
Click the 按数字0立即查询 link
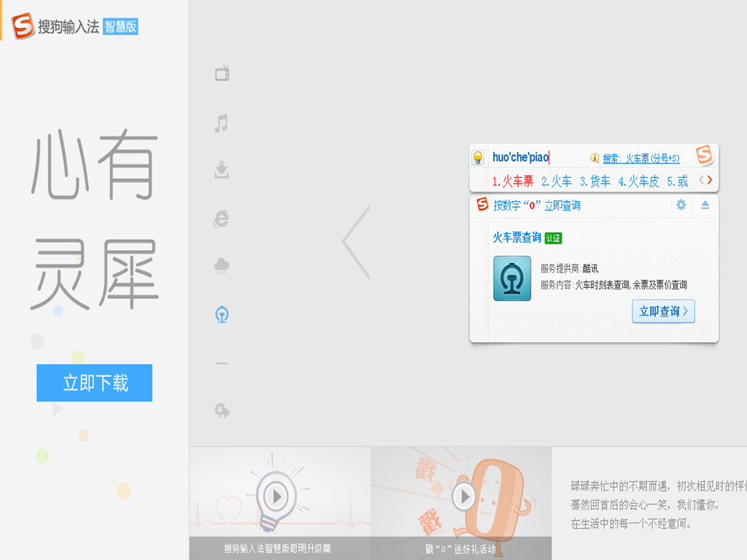[x=537, y=205]
